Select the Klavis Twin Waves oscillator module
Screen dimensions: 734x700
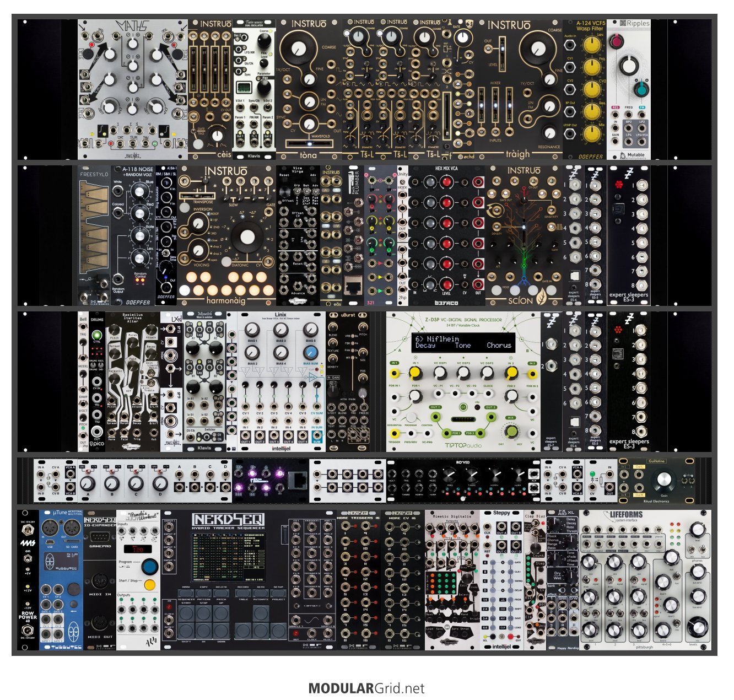[254, 89]
